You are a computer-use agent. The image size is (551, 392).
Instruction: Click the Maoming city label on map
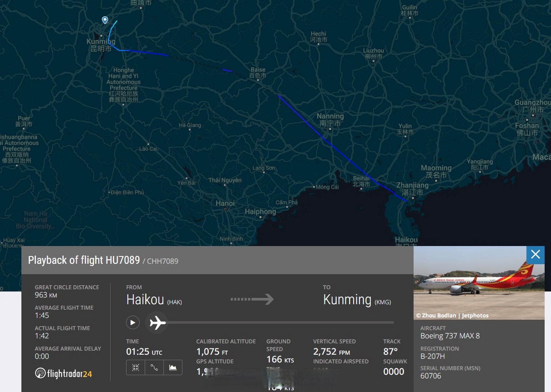click(436, 171)
